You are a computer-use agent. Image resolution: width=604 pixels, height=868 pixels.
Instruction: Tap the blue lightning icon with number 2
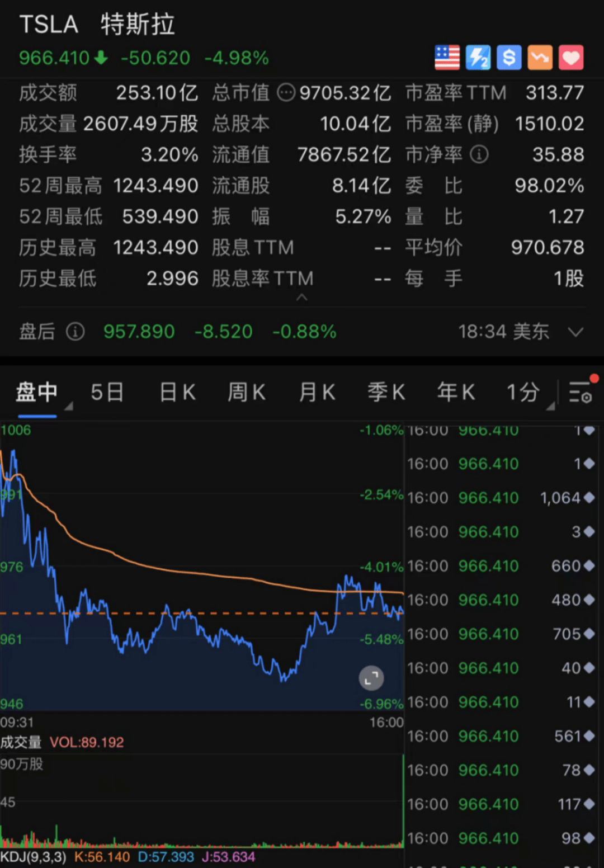(x=478, y=58)
